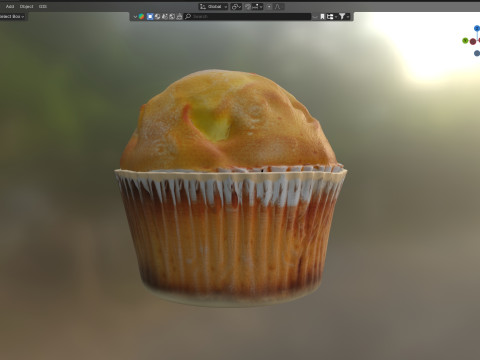Viewport: 480px width, 360px height.
Task: Open the Select Box tool dropdown
Action: [x=13, y=16]
